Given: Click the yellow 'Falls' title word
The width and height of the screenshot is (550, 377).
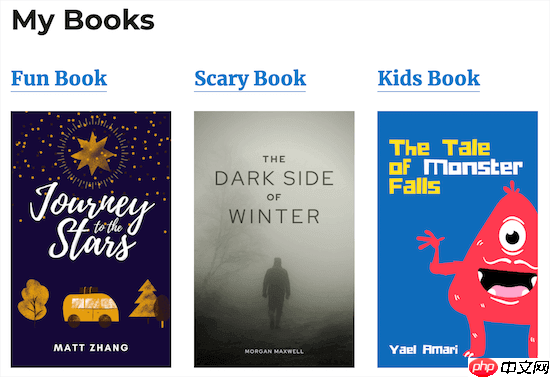Looking at the screenshot, I should 414,186.
